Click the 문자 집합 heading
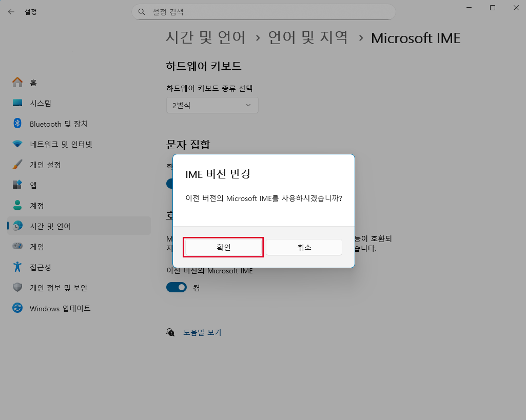The image size is (526, 420). [x=188, y=145]
